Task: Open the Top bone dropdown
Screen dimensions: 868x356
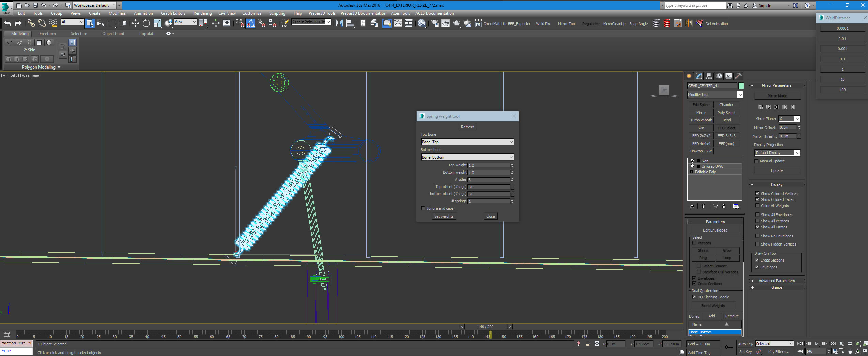Action: pyautogui.click(x=467, y=142)
